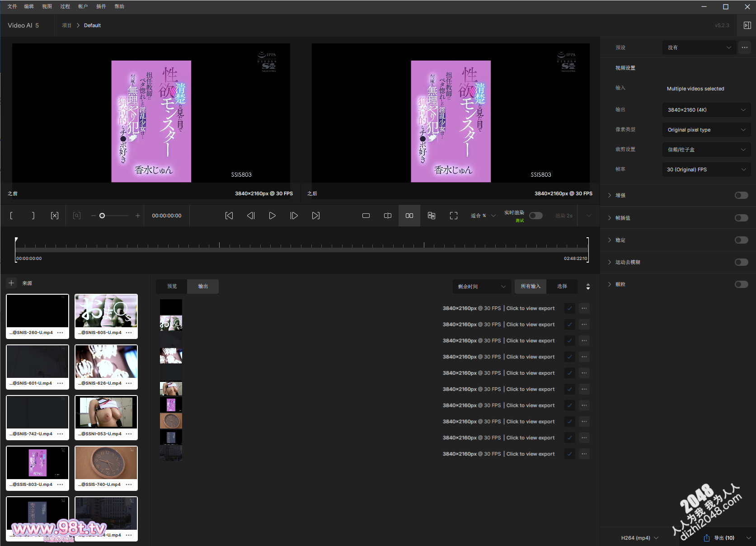Open Original pixel type dropdown
This screenshot has width=756, height=546.
click(707, 130)
